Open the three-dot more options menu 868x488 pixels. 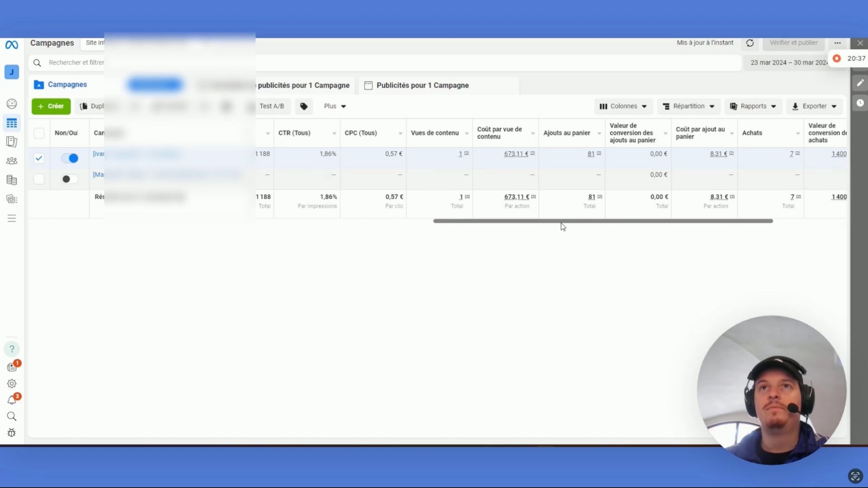(838, 43)
